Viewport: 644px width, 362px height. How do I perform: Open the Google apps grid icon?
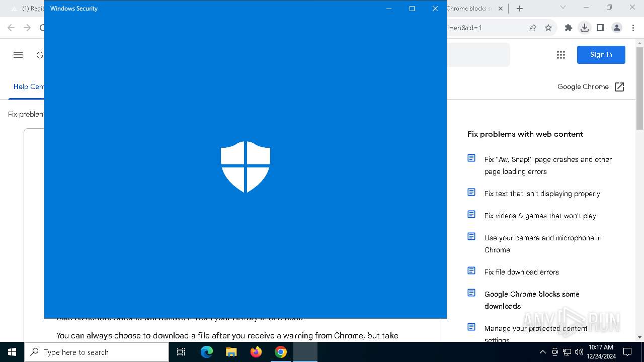(x=561, y=55)
